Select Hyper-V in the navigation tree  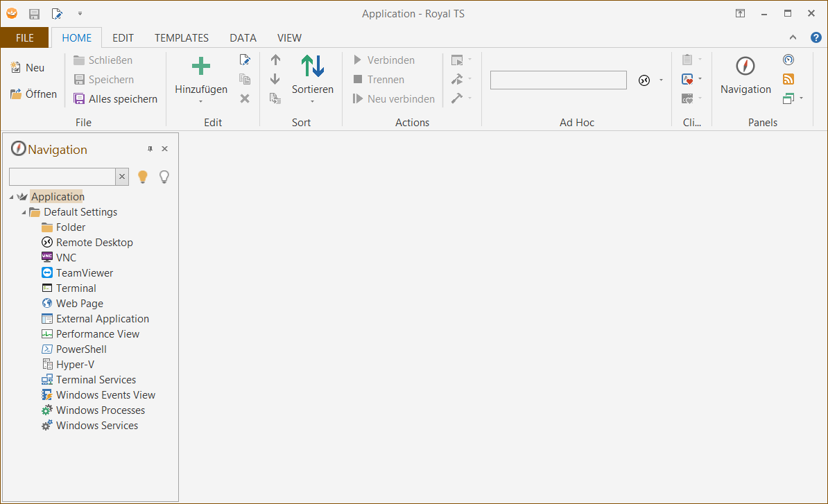click(x=75, y=365)
